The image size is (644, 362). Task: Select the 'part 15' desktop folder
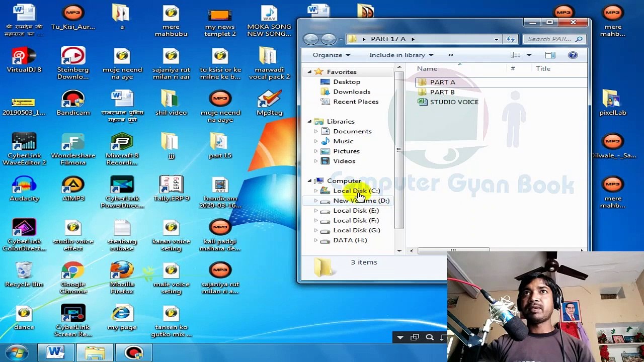point(220,146)
